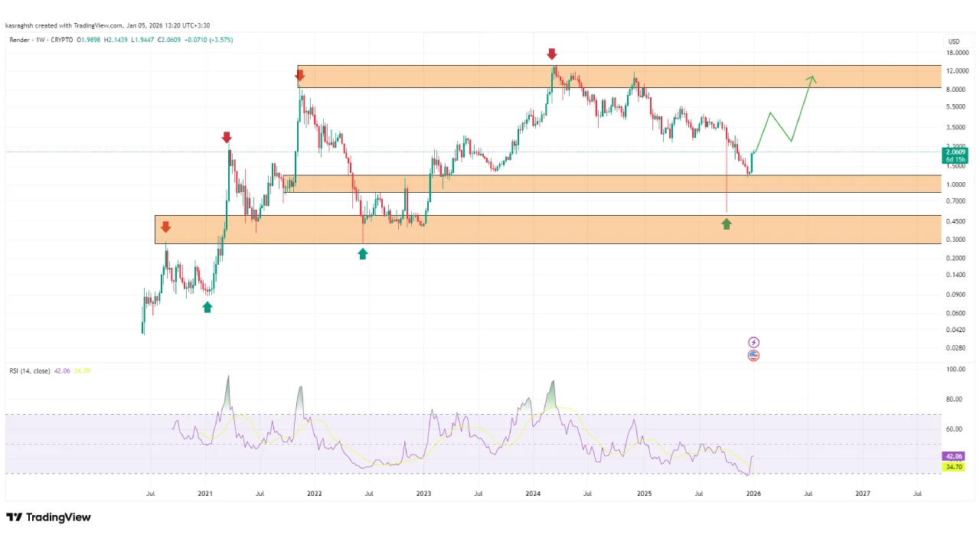The image size is (980, 551).
Task: Click red arrow inside the top resistance zone
Action: click(300, 75)
